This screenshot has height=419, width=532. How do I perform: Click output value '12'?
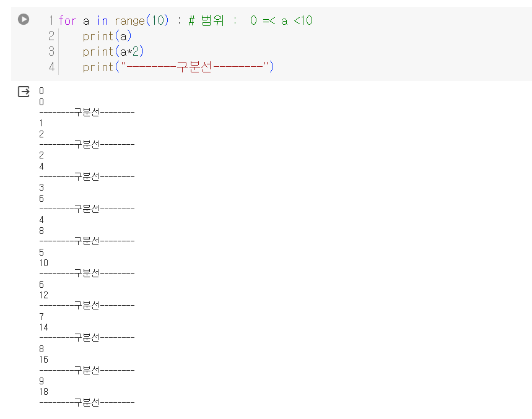click(44, 295)
